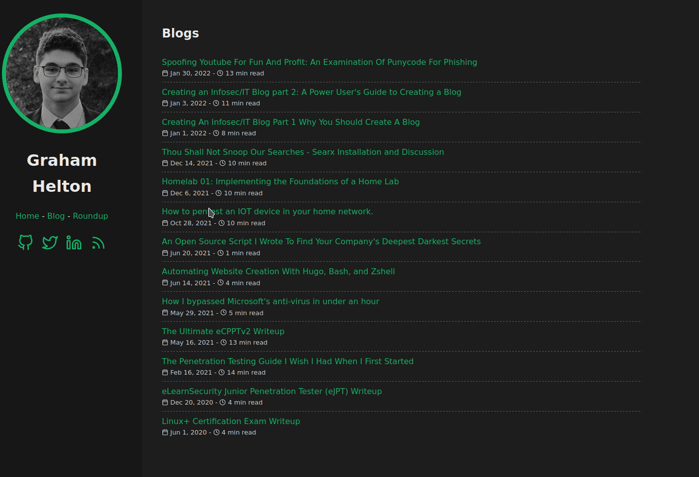Open the Spoofing Youtube punycode phishing post
This screenshot has height=477, width=699.
pyautogui.click(x=319, y=62)
